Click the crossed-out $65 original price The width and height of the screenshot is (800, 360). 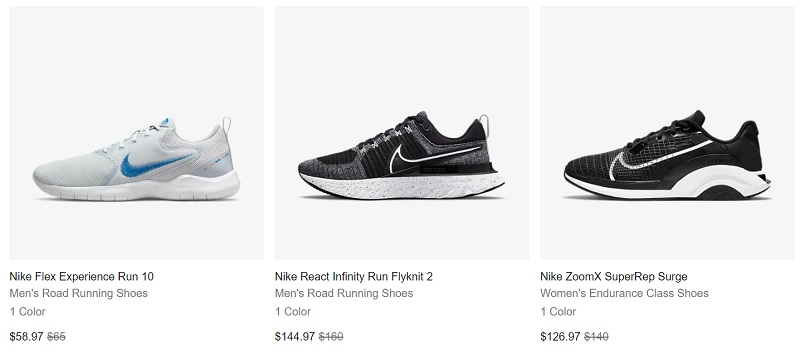click(57, 337)
